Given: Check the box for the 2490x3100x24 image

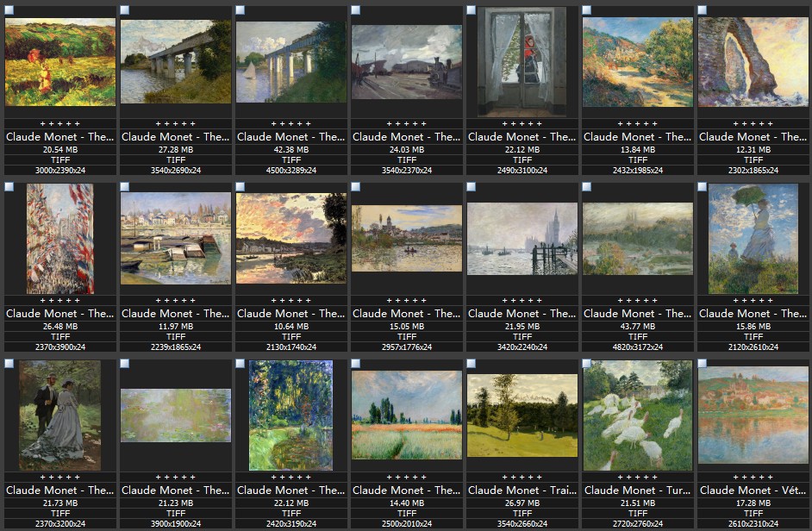Looking at the screenshot, I should coord(472,9).
